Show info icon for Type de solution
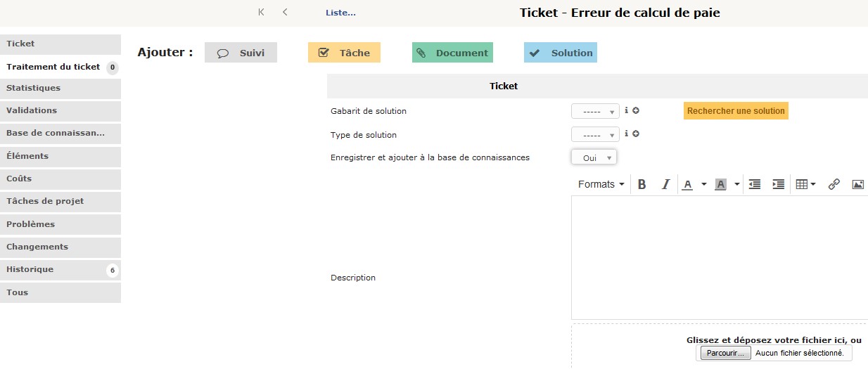 627,134
